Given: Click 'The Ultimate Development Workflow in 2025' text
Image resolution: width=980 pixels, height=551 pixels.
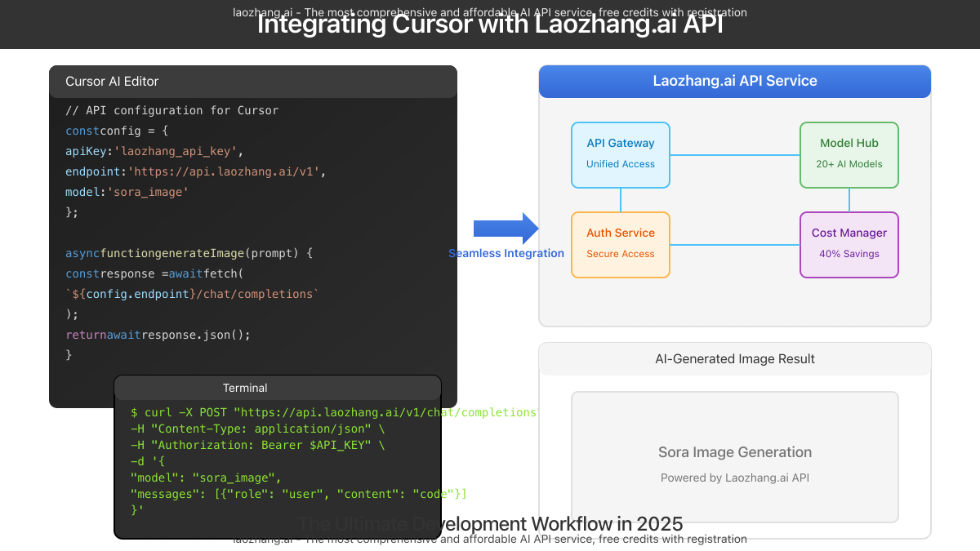Looking at the screenshot, I should 490,524.
